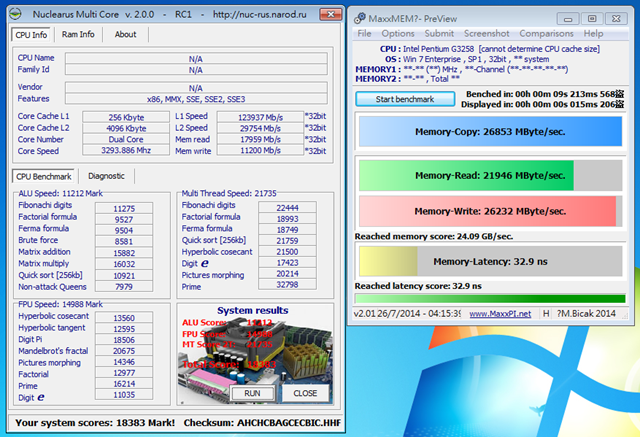Screen dimensions: 640x437
Task: Click the Nuclearus app icon in title bar
Action: pyautogui.click(x=15, y=14)
